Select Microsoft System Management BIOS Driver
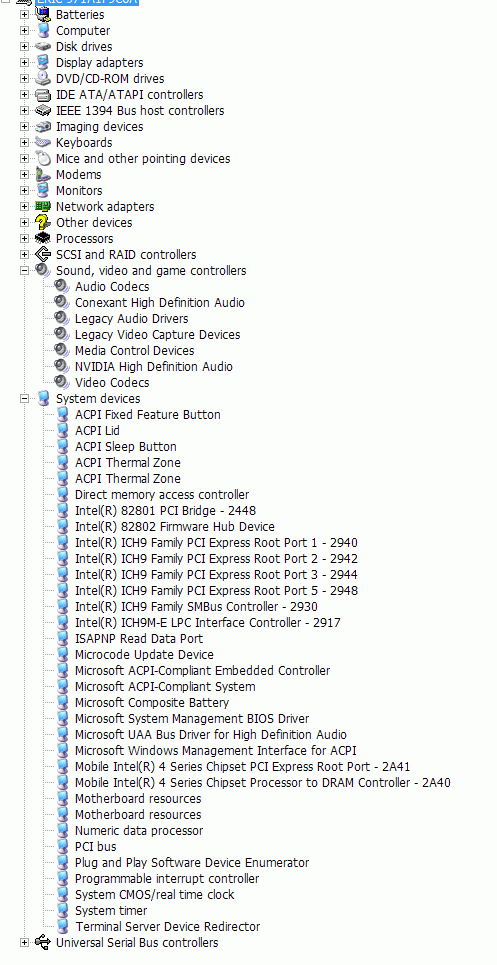The height and width of the screenshot is (965, 497). click(192, 718)
